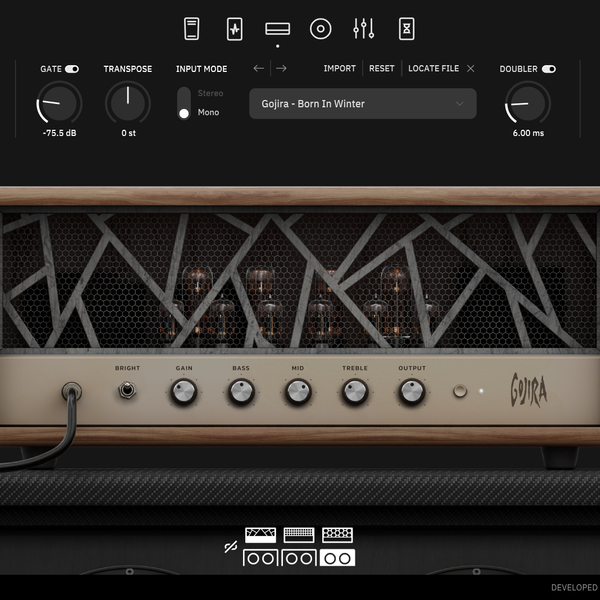The width and height of the screenshot is (600, 600).
Task: Click the Import button
Action: tap(340, 68)
